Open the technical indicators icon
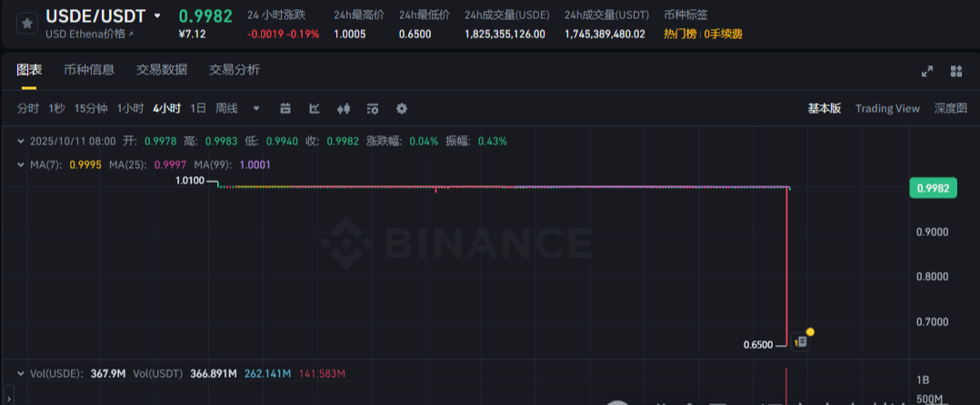Screen dimensions: 980x405 point(315,109)
